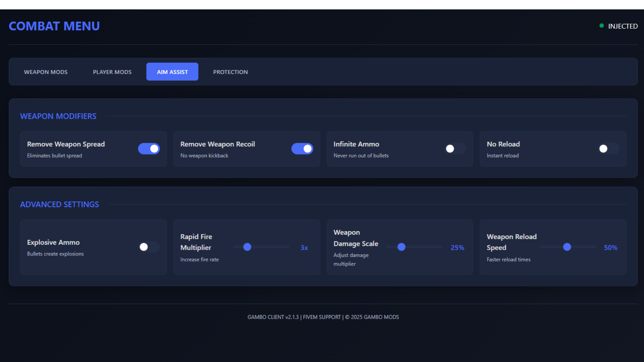Enable Explosive Ammo
The height and width of the screenshot is (362, 644).
pyautogui.click(x=149, y=247)
